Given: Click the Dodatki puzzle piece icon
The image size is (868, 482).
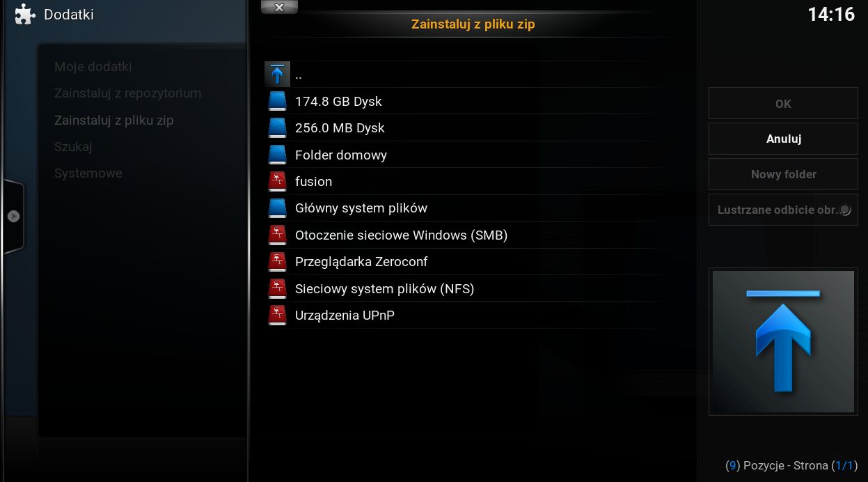Looking at the screenshot, I should coord(25,14).
